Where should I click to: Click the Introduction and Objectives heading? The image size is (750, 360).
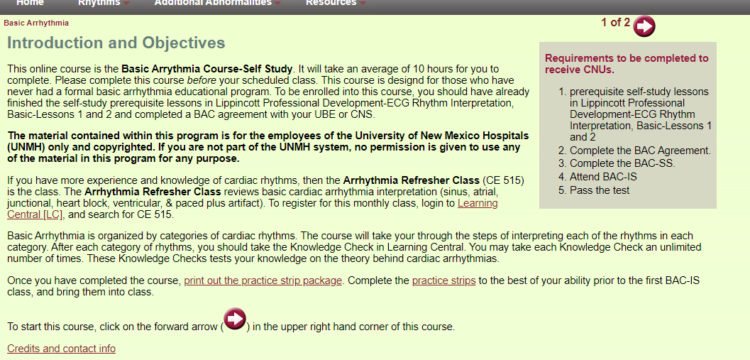pos(116,43)
